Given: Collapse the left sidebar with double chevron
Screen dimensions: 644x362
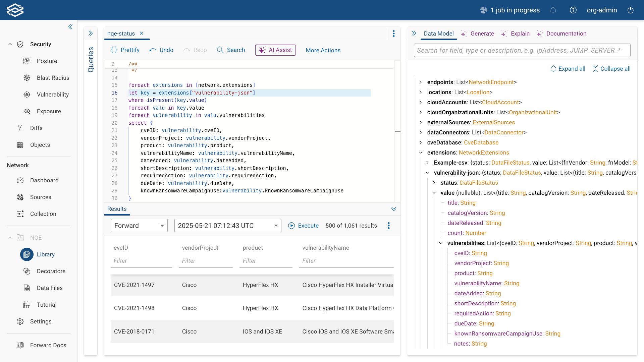Looking at the screenshot, I should [x=70, y=27].
